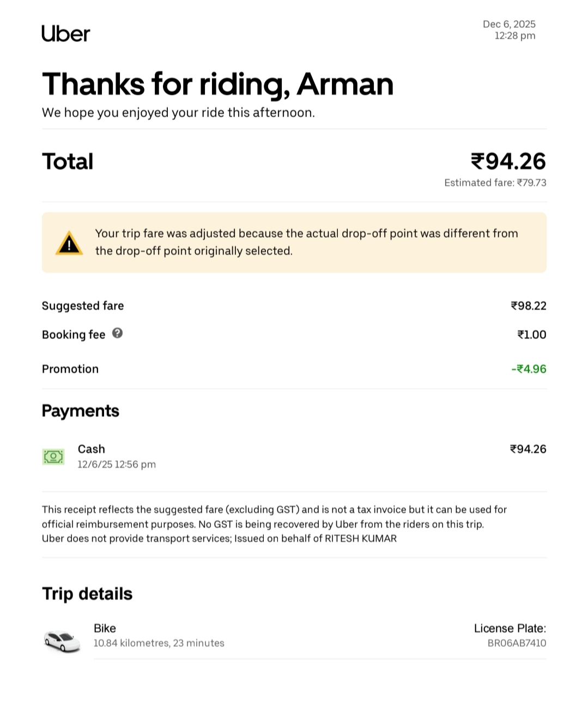Click the Booking fee amount ₹1.00
The width and height of the screenshot is (588, 727).
click(531, 335)
